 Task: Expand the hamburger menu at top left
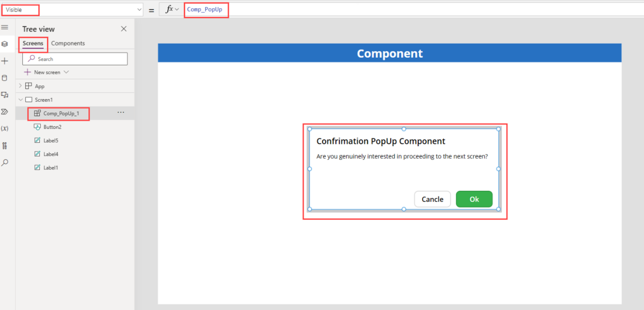tap(5, 27)
